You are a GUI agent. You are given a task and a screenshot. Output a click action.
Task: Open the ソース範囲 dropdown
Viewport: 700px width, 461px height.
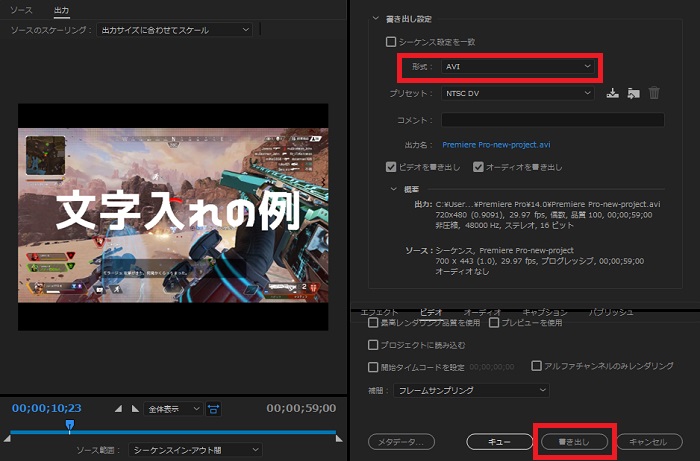(195, 450)
